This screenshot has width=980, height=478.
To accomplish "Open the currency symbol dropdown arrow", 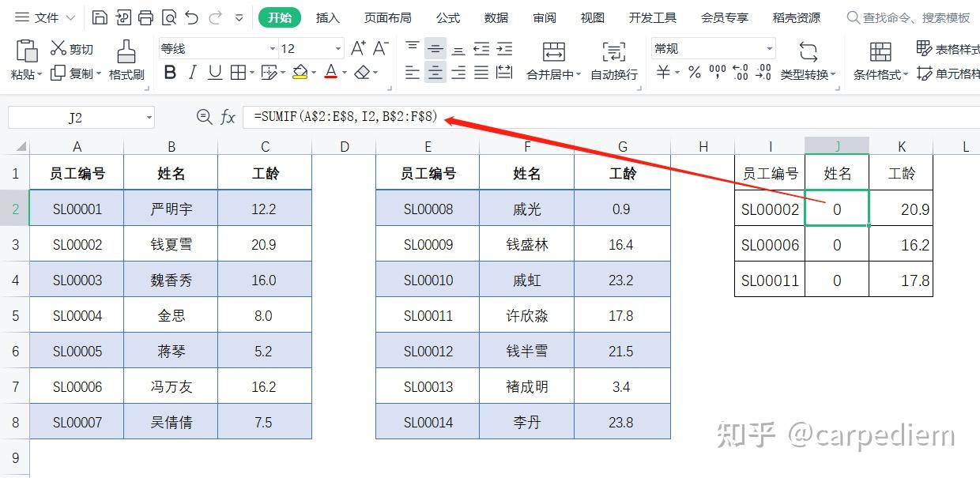I will [x=677, y=73].
